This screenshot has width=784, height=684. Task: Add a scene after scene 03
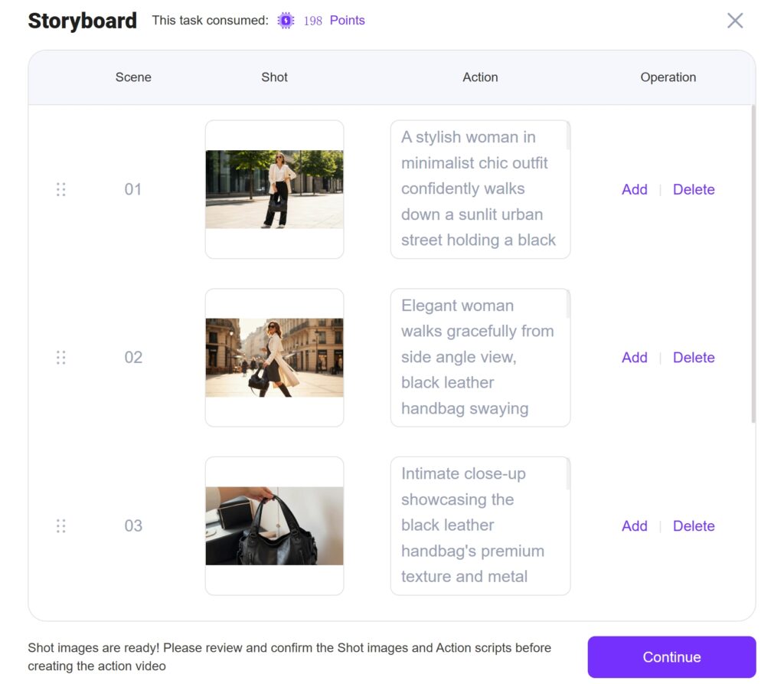[634, 526]
